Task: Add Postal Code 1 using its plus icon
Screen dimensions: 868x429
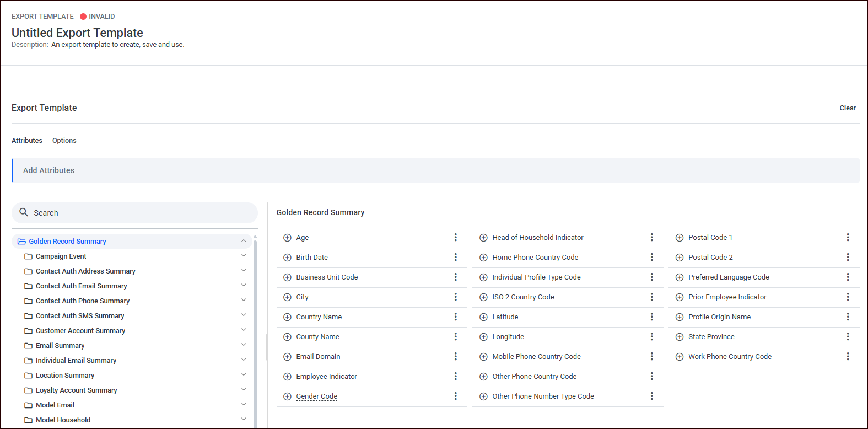Action: point(680,238)
